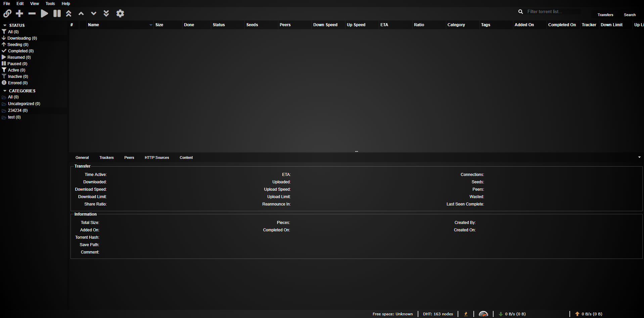Collapse the properties panel with arrow
This screenshot has height=318, width=644.
639,157
